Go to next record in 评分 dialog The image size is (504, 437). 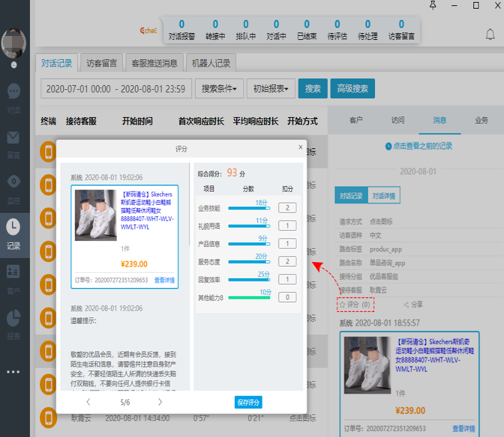coord(160,402)
